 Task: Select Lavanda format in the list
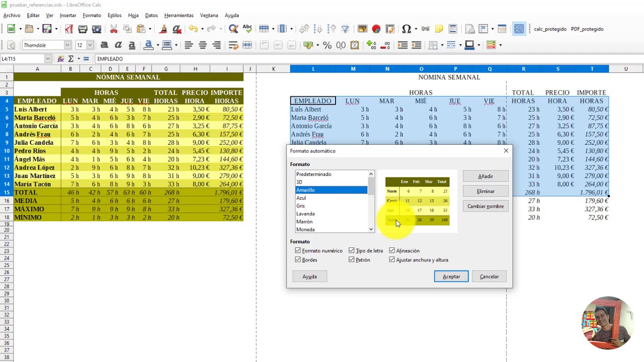[x=331, y=214]
